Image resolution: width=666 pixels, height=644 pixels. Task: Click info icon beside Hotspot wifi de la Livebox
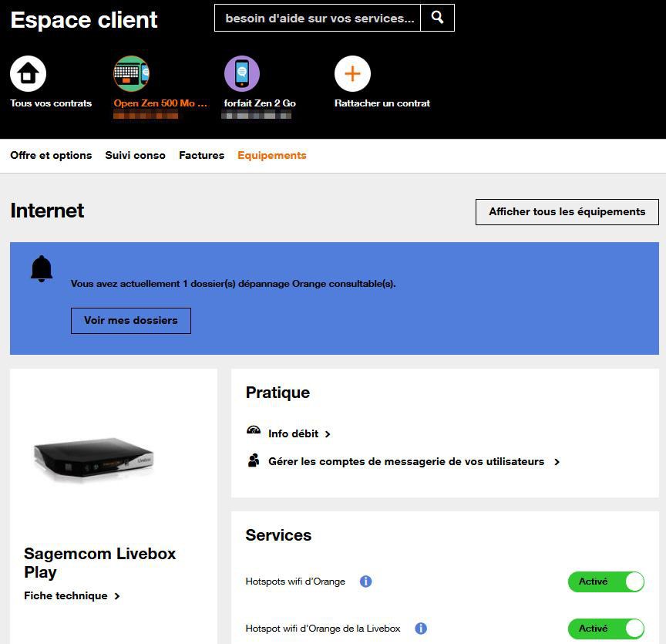421,629
